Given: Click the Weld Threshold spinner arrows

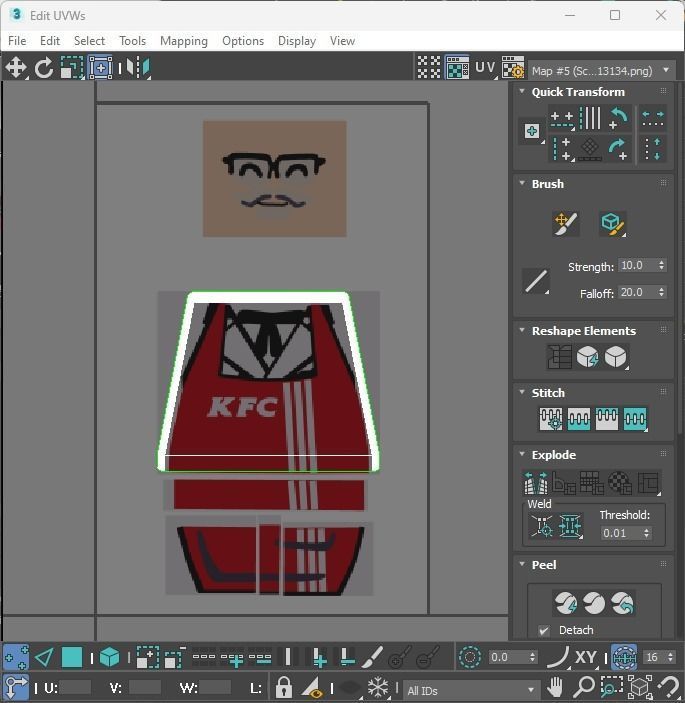Looking at the screenshot, I should 646,533.
